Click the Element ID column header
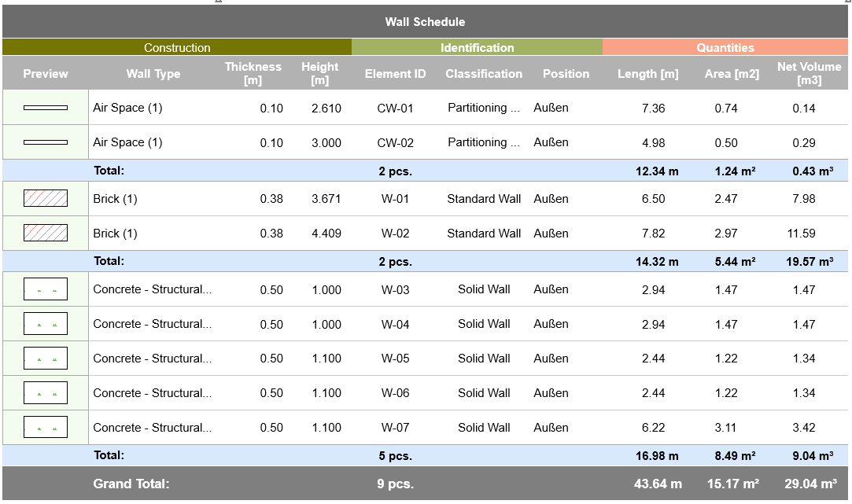This screenshot has height=504, width=852. point(395,74)
